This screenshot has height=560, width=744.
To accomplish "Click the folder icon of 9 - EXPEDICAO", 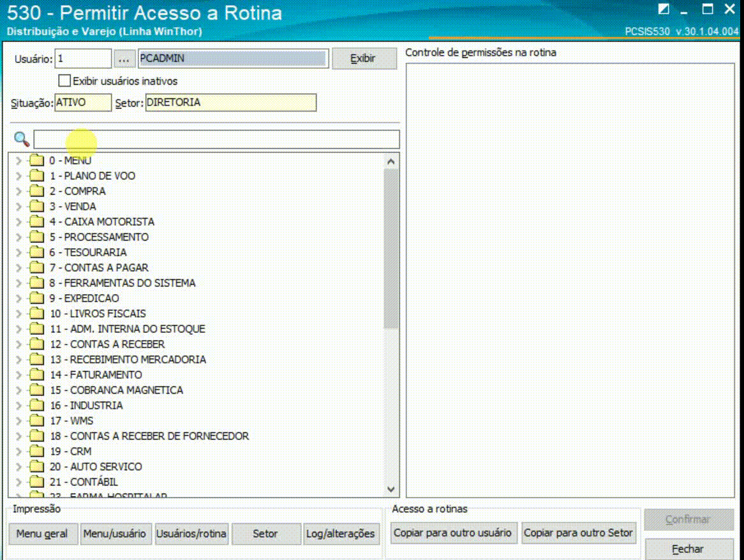I will [x=36, y=298].
